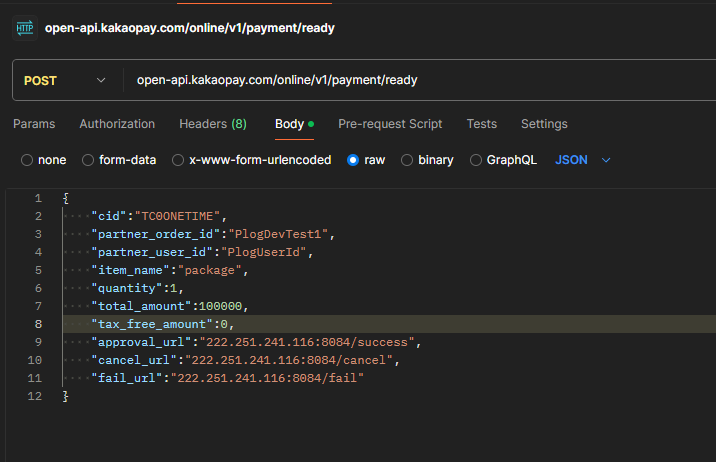
Task: Click the "partner_order_id" line
Action: (x=213, y=234)
